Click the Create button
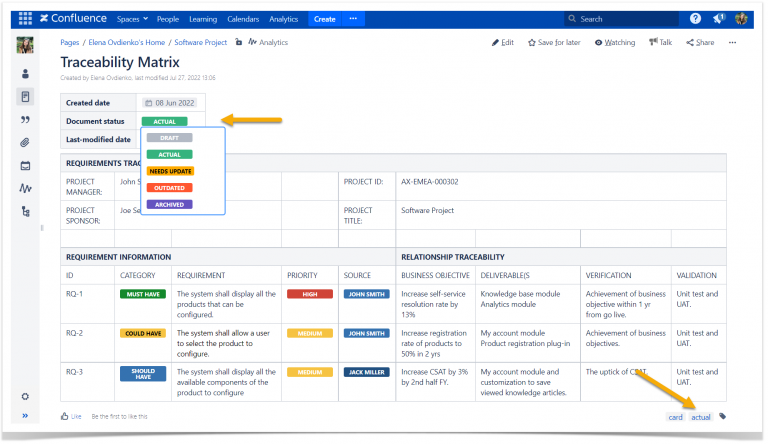Screen dimensions: 768x444 pyautogui.click(x=325, y=19)
